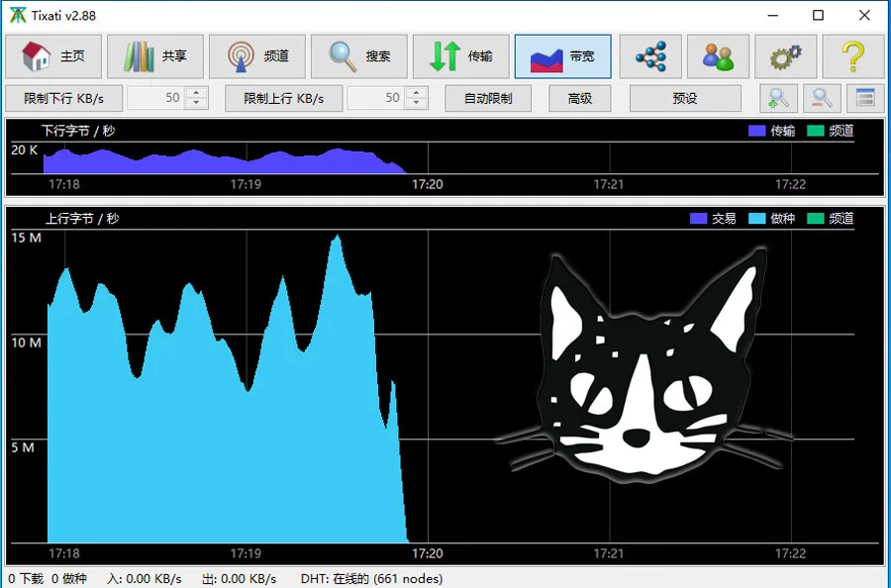Enable 自动限制 auto limiting
Image resolution: width=891 pixels, height=588 pixels.
[x=488, y=98]
